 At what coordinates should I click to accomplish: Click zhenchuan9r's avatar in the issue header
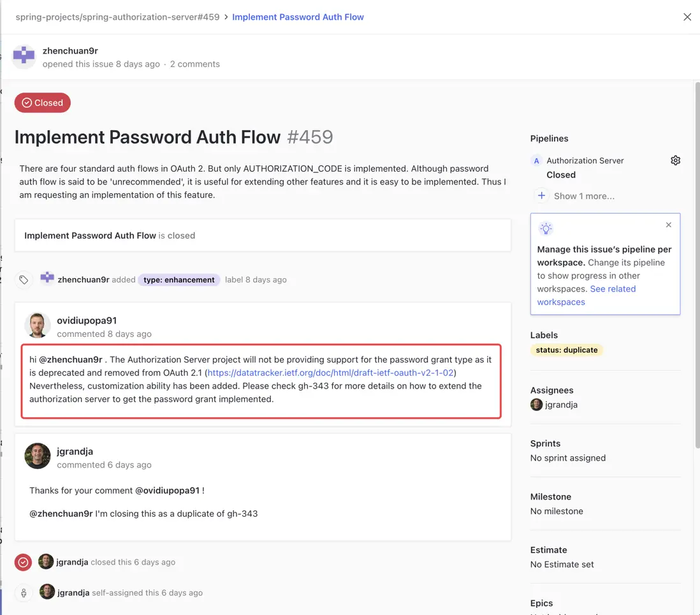click(x=24, y=56)
